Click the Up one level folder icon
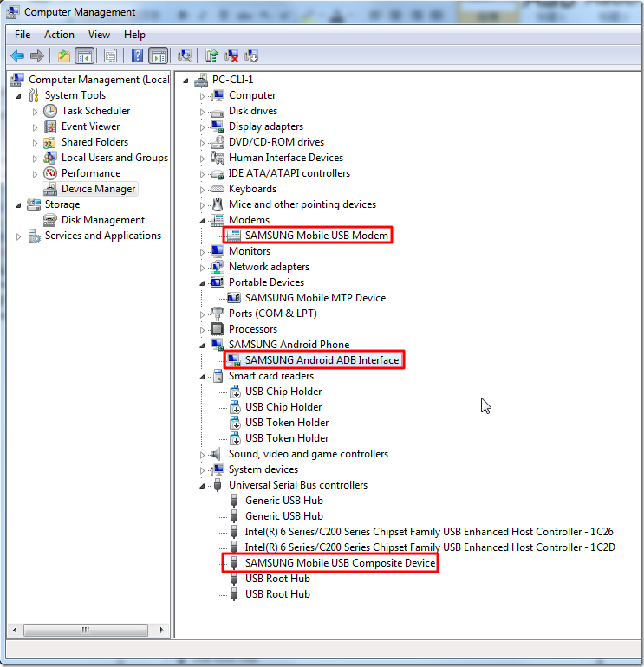The width and height of the screenshot is (644, 667). pyautogui.click(x=64, y=55)
